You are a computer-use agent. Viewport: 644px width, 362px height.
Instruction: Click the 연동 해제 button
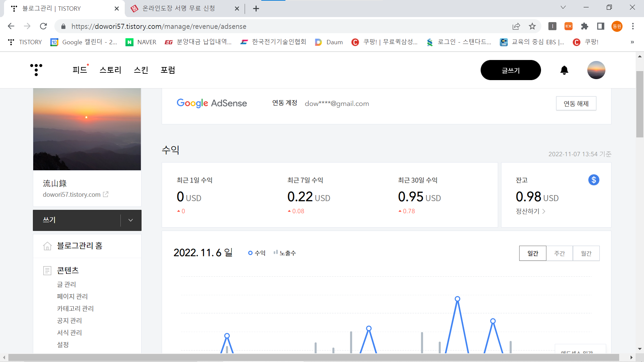point(576,104)
